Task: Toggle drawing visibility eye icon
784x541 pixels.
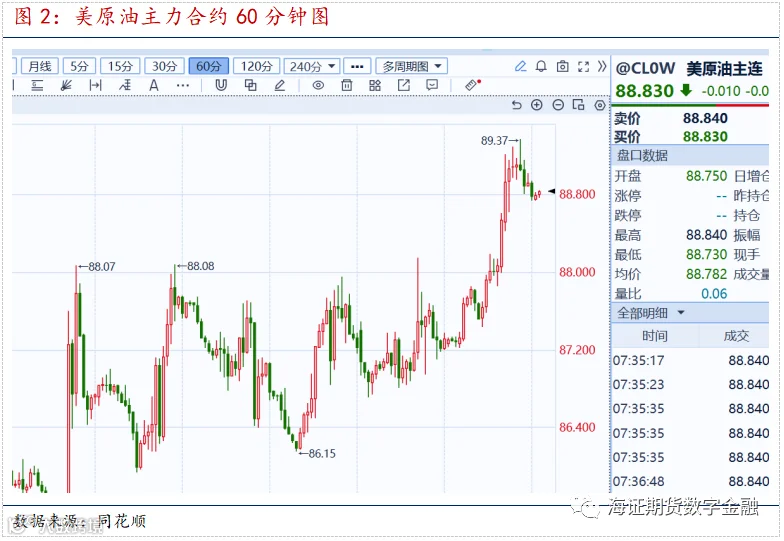Action: (318, 86)
